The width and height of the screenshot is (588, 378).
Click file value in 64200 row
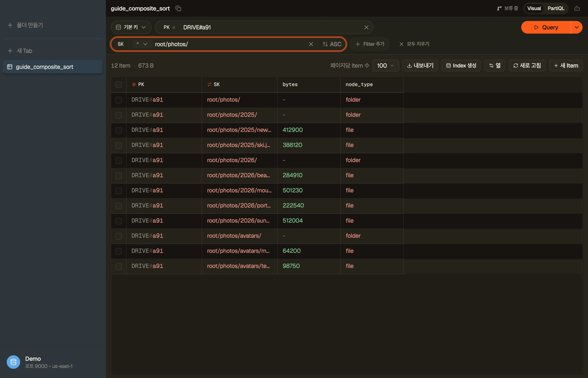point(349,251)
